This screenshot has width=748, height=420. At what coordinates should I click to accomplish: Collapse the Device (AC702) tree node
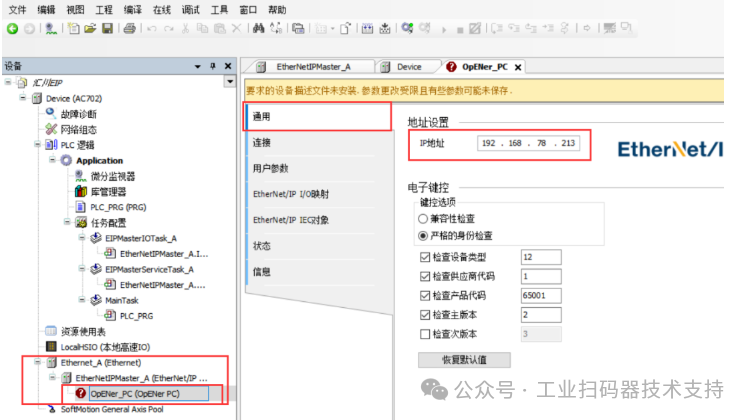[22, 98]
